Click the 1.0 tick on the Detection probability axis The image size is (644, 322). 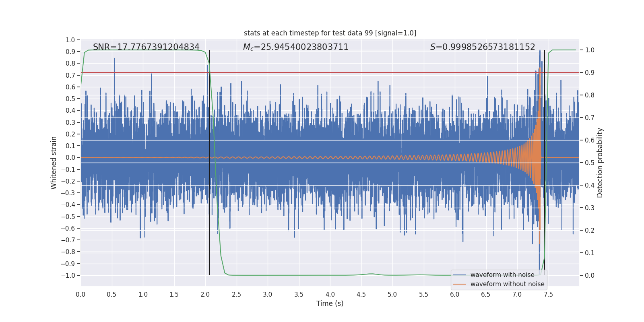pos(590,50)
